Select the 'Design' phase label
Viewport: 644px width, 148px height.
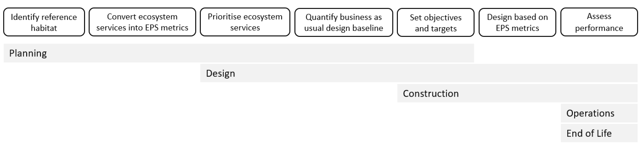pyautogui.click(x=220, y=74)
